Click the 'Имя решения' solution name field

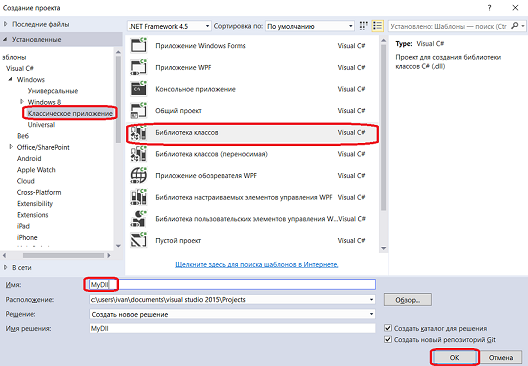point(232,328)
